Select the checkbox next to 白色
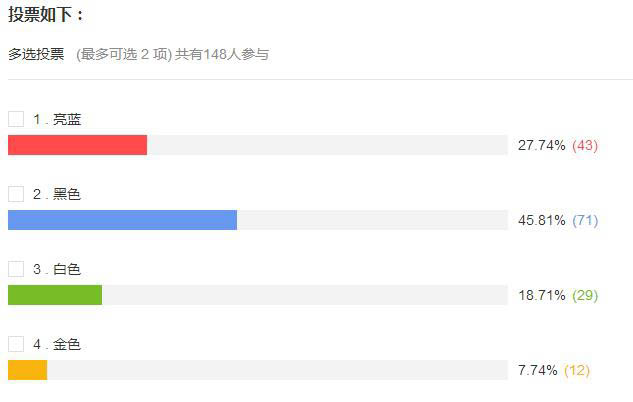This screenshot has width=633, height=402. 16,269
